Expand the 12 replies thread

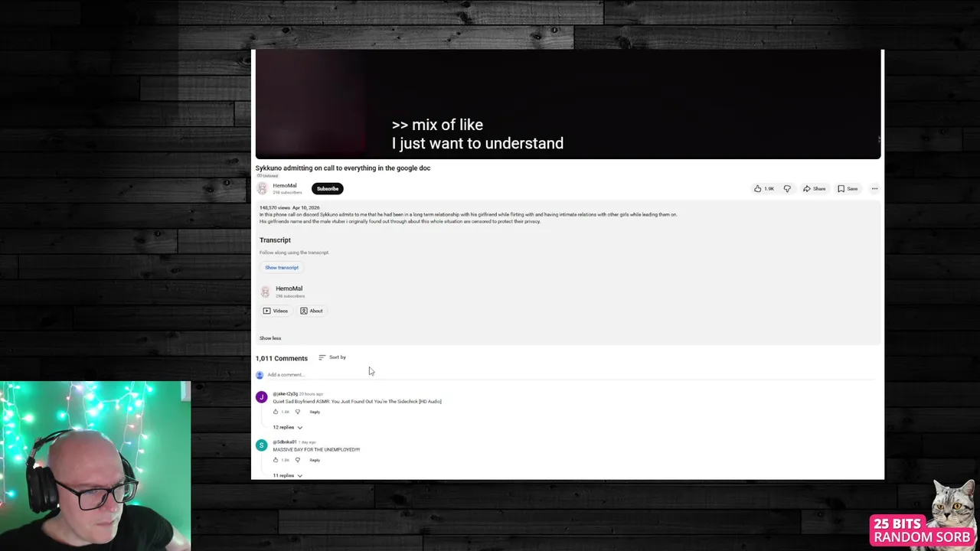point(288,427)
